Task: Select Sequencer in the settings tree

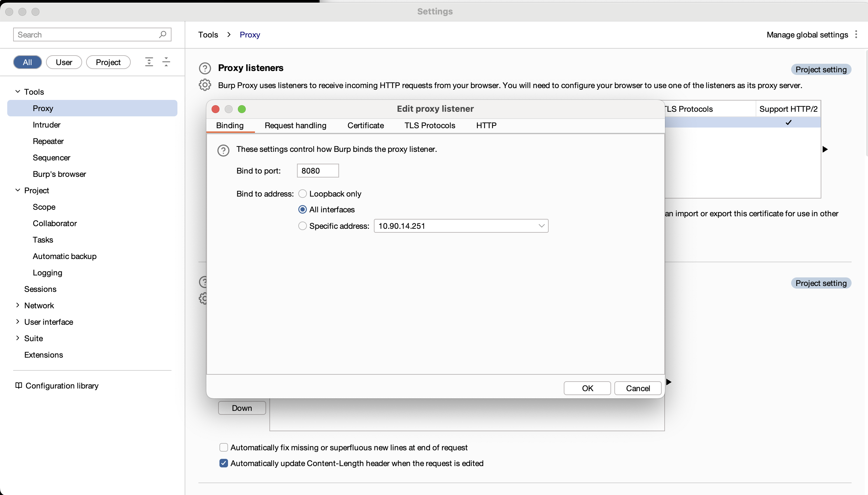Action: point(51,158)
